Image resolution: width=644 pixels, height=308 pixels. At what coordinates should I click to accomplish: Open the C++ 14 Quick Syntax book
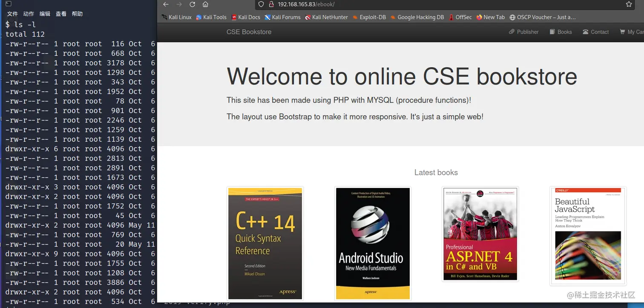(x=265, y=243)
